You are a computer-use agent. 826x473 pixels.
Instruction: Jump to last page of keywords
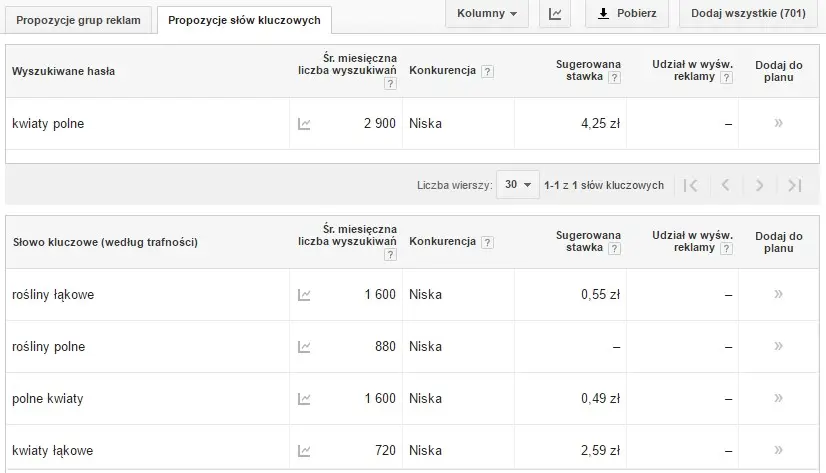[x=794, y=185]
